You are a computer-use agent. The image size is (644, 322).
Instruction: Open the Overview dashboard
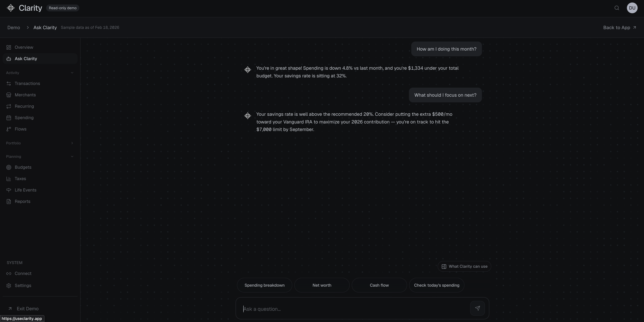coord(24,47)
